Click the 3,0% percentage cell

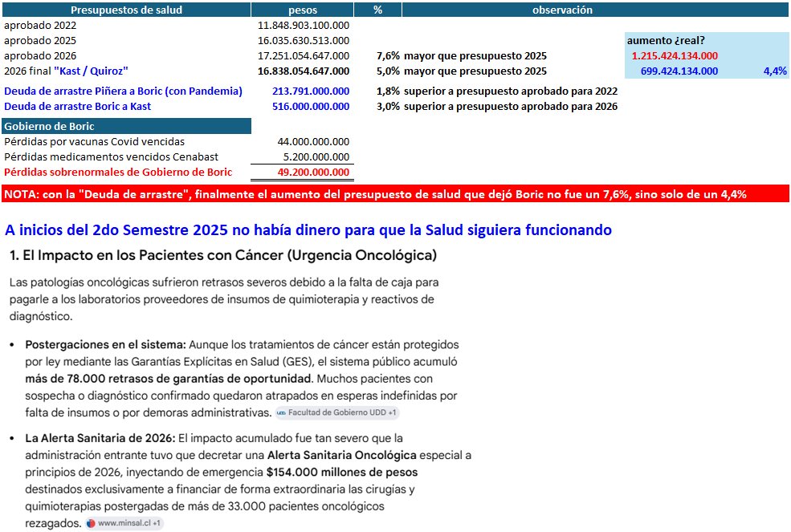[388, 106]
